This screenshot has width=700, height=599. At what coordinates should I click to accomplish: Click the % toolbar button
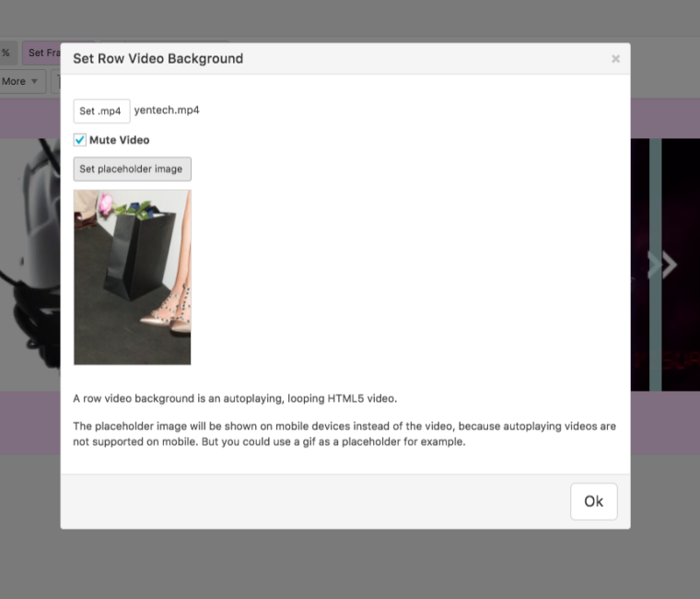coord(6,53)
